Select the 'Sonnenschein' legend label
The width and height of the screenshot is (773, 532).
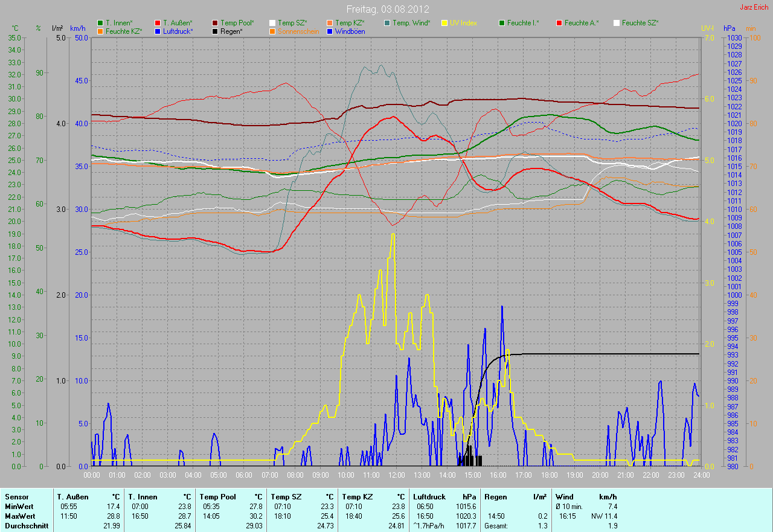(298, 31)
